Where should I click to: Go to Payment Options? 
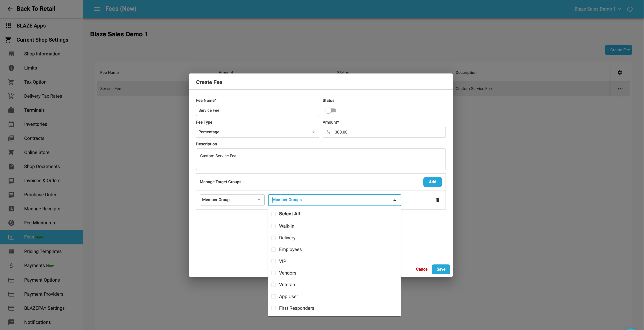(x=42, y=280)
